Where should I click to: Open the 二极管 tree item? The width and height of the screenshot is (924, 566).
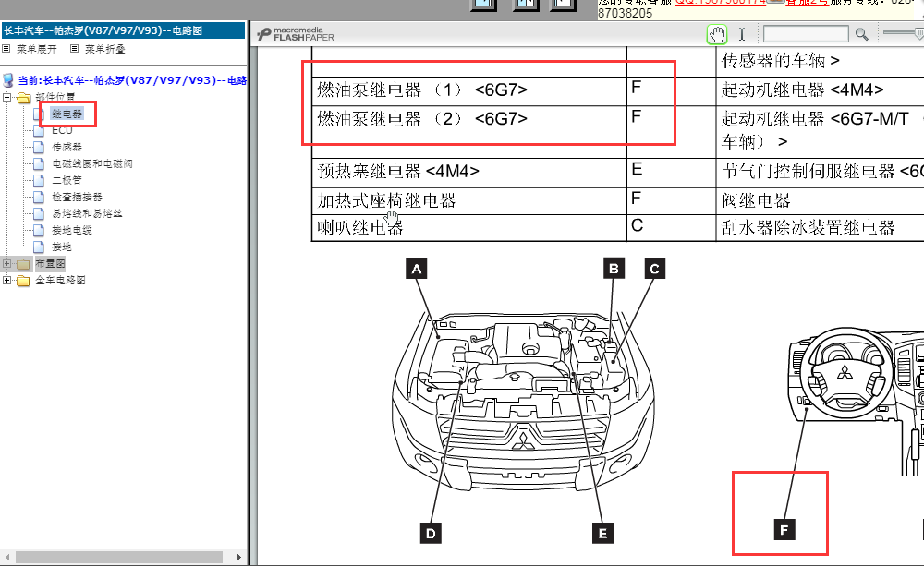pos(67,180)
